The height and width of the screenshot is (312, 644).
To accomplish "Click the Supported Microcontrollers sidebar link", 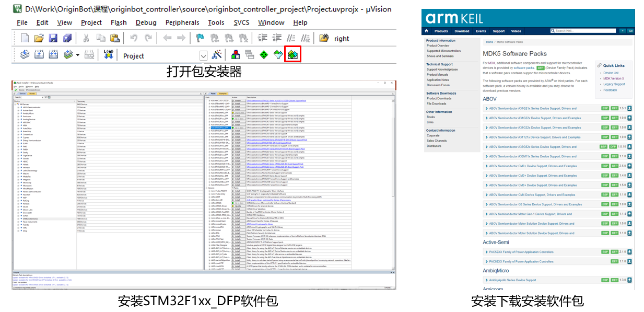I will tap(443, 51).
